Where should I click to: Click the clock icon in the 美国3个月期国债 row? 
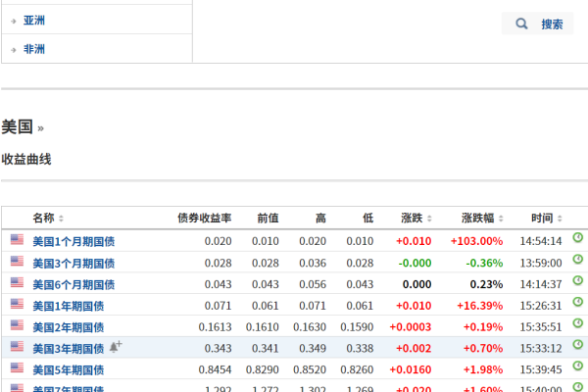click(x=577, y=260)
